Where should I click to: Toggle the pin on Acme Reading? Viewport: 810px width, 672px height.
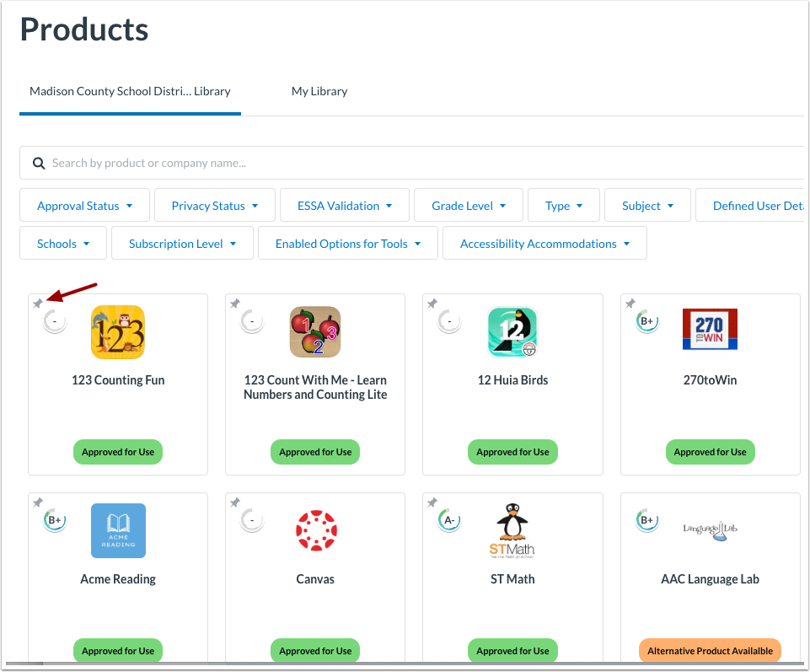pyautogui.click(x=37, y=503)
